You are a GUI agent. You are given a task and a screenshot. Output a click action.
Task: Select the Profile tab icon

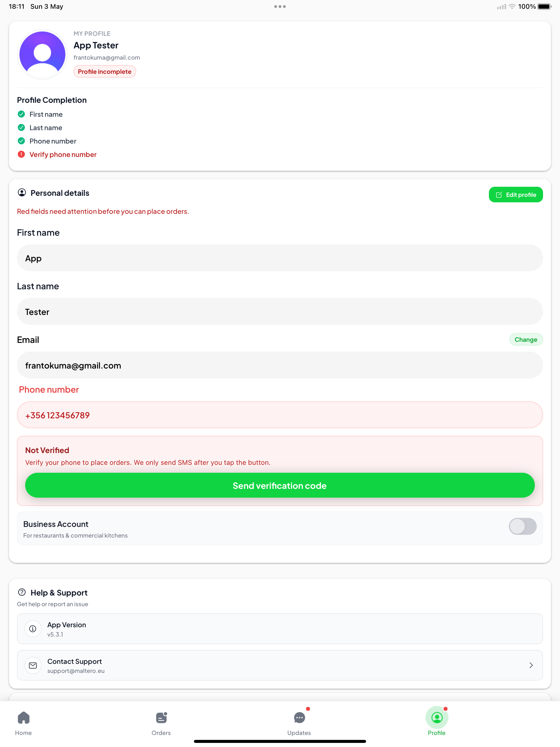(437, 717)
